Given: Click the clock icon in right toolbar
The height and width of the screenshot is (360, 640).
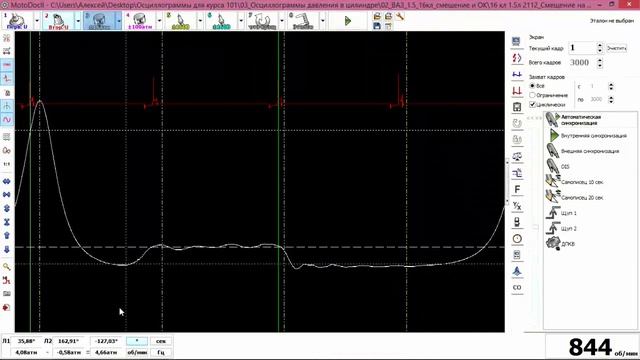Looking at the screenshot, I should tap(517, 239).
